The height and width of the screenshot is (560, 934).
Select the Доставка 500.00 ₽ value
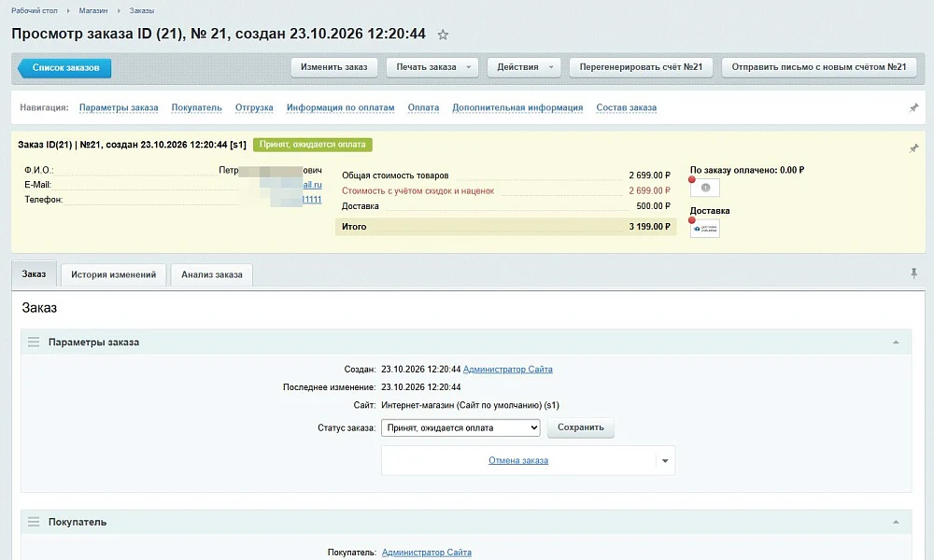pyautogui.click(x=653, y=206)
